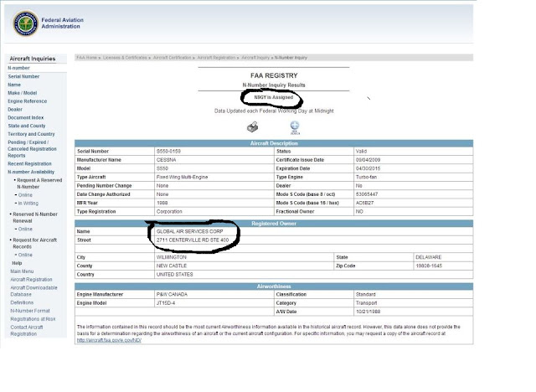
Task: Click Online under Reserved N-Number Renewal
Action: click(25, 229)
